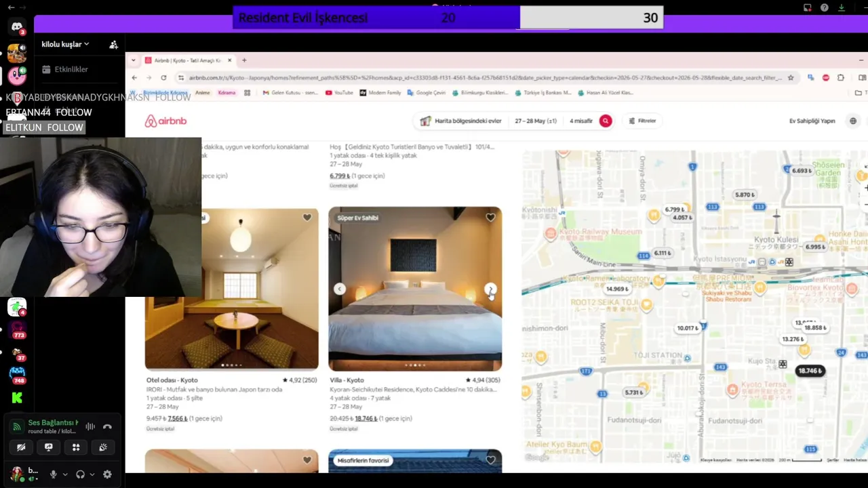Click the Airbnb logo
The height and width of the screenshot is (488, 868).
(x=165, y=121)
